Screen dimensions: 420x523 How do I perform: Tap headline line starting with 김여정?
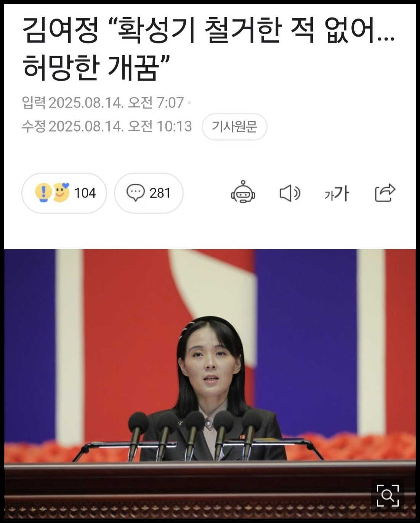click(x=209, y=31)
